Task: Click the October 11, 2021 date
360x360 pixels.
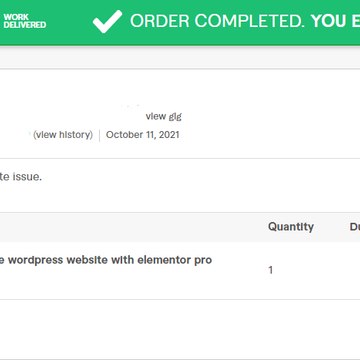Action: point(143,135)
